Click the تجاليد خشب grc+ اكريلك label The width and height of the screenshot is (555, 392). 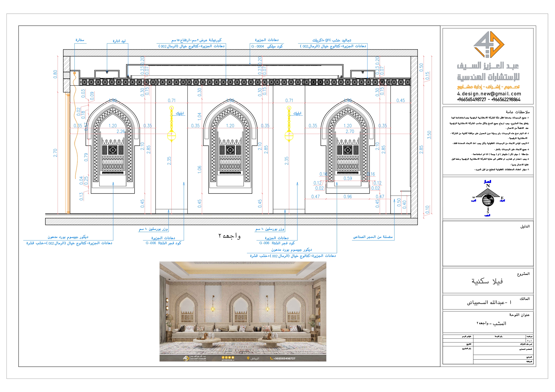coord(332,40)
